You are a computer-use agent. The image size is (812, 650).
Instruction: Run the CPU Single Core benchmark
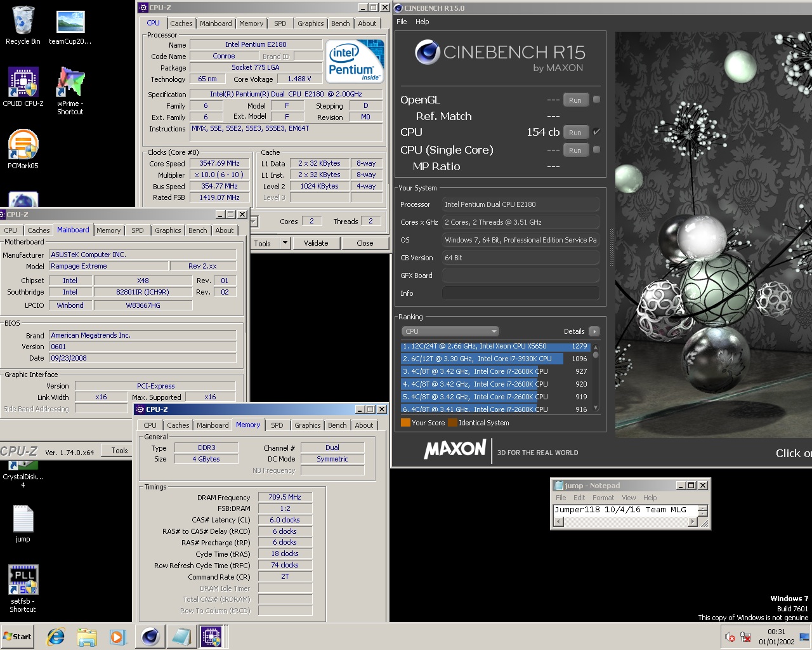[575, 150]
